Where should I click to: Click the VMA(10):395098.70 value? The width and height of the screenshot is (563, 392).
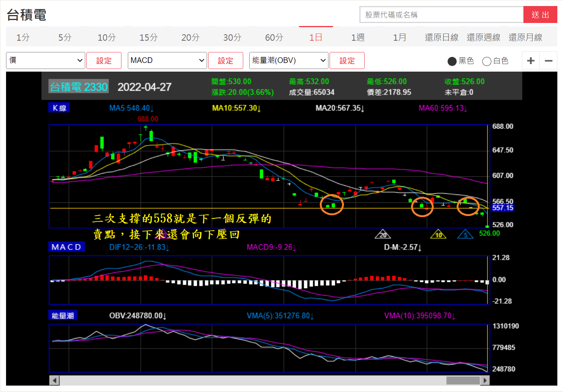[x=420, y=315]
